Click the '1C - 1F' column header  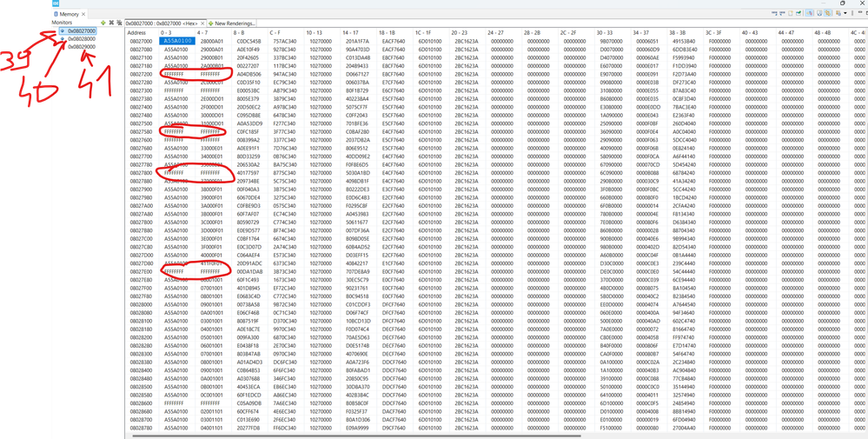[x=431, y=33]
